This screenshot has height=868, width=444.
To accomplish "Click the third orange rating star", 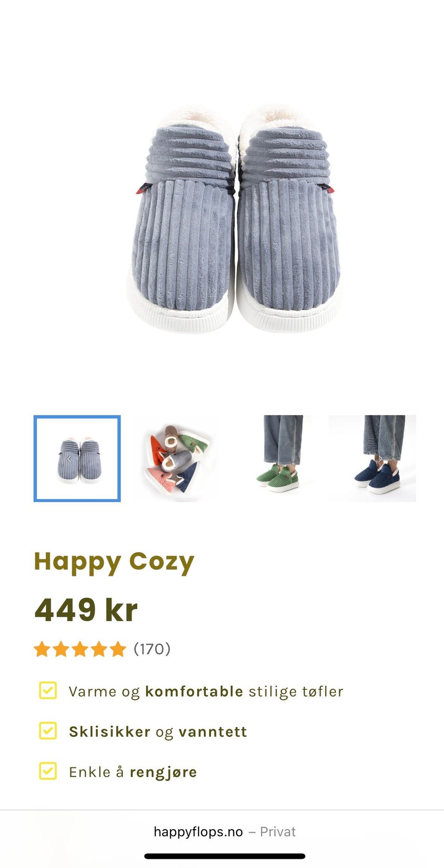I will click(x=80, y=649).
